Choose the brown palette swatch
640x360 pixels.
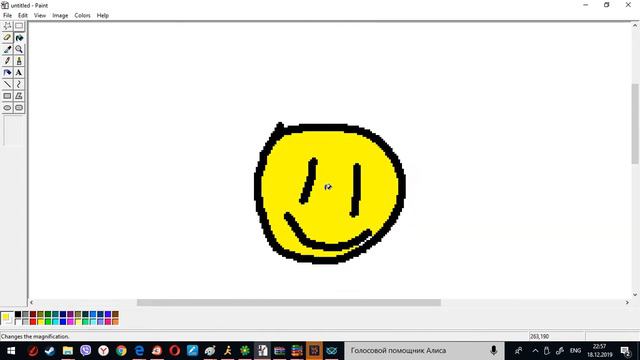(x=116, y=314)
